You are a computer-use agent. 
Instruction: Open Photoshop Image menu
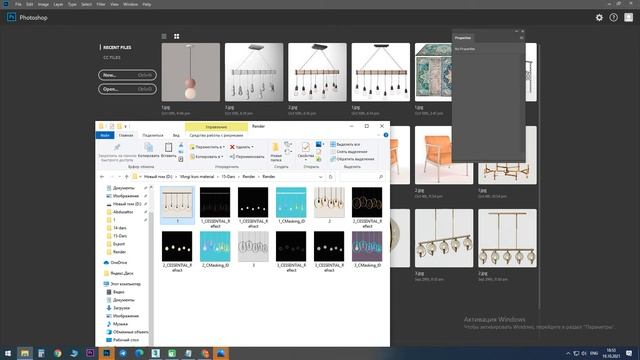point(43,4)
